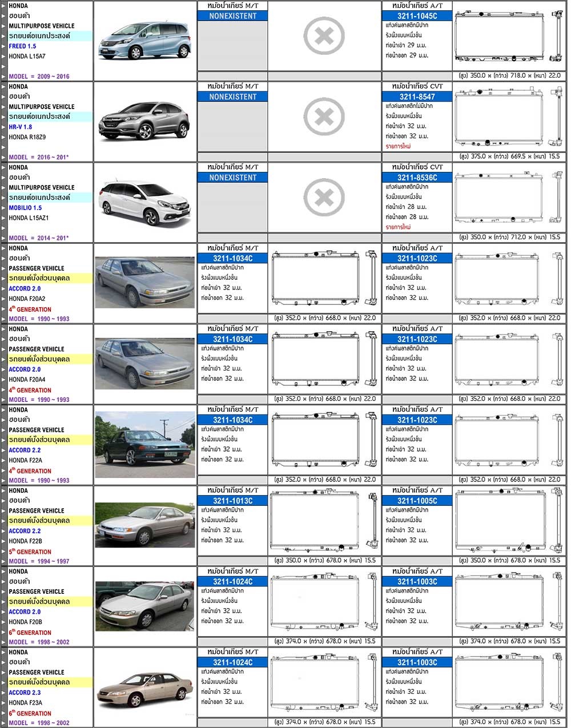Open the Accord F20A4 car photo
571x728 pixels.
(145, 364)
